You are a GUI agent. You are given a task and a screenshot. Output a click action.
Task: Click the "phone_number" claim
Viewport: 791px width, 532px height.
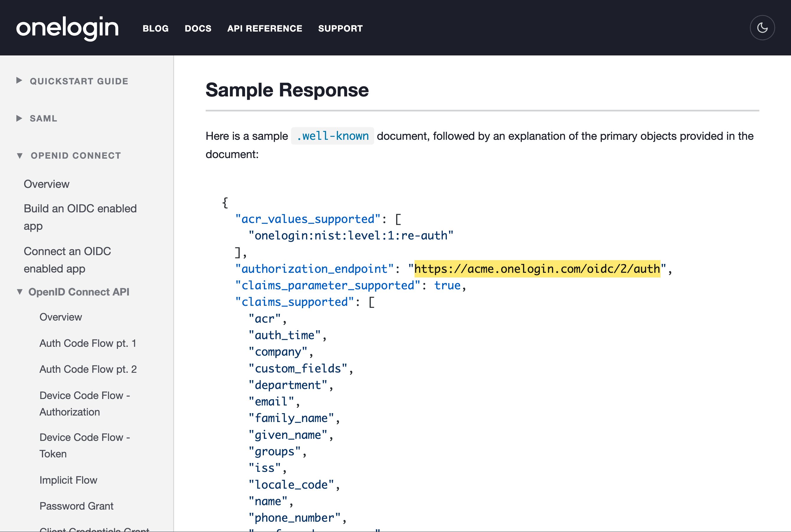(x=294, y=518)
